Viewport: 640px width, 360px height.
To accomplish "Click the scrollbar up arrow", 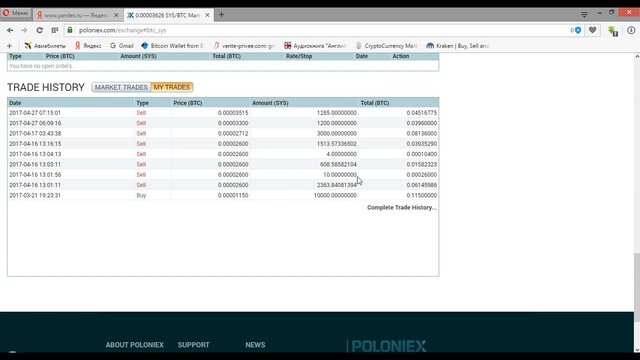I will tap(637, 57).
